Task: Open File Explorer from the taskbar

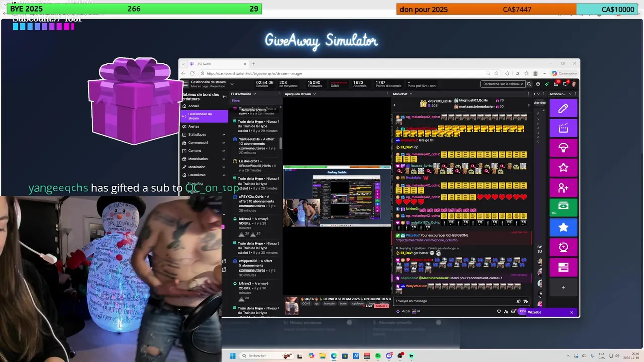Action: (x=323, y=356)
